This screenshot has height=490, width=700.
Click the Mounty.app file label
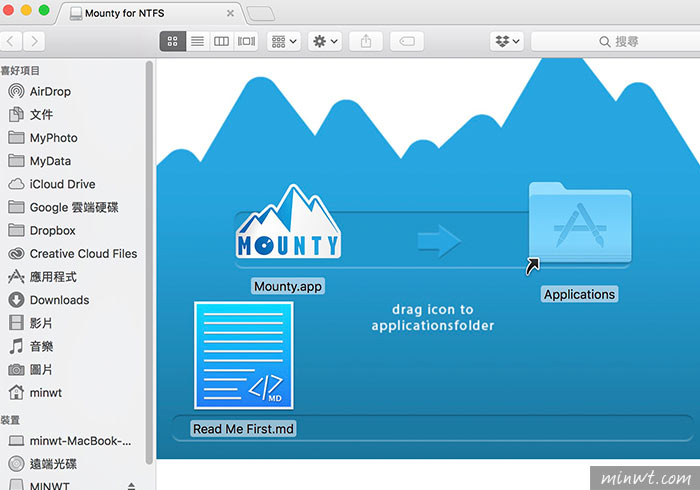click(288, 286)
